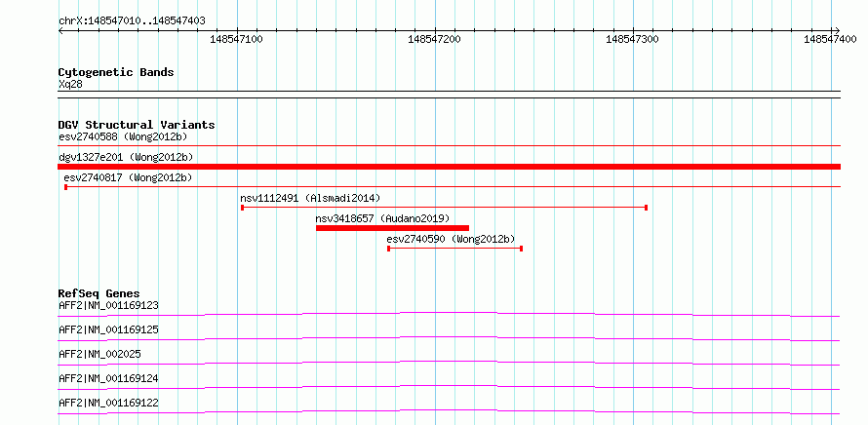The image size is (868, 425).
Task: Click ruler position 148547300
Action: tap(633, 39)
